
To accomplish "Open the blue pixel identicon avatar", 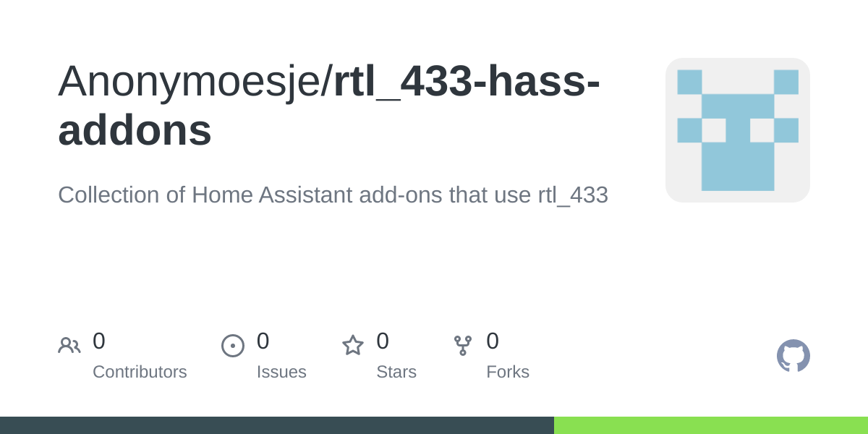I will [x=738, y=130].
